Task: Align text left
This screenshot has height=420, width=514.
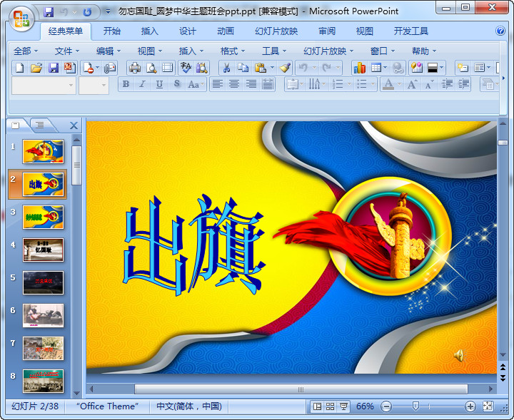Action: tap(217, 84)
